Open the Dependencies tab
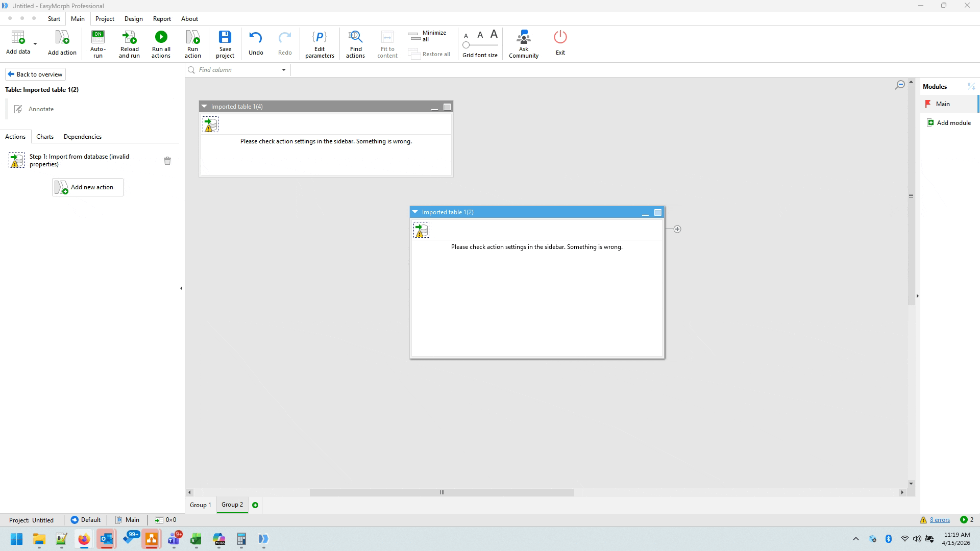 click(82, 137)
